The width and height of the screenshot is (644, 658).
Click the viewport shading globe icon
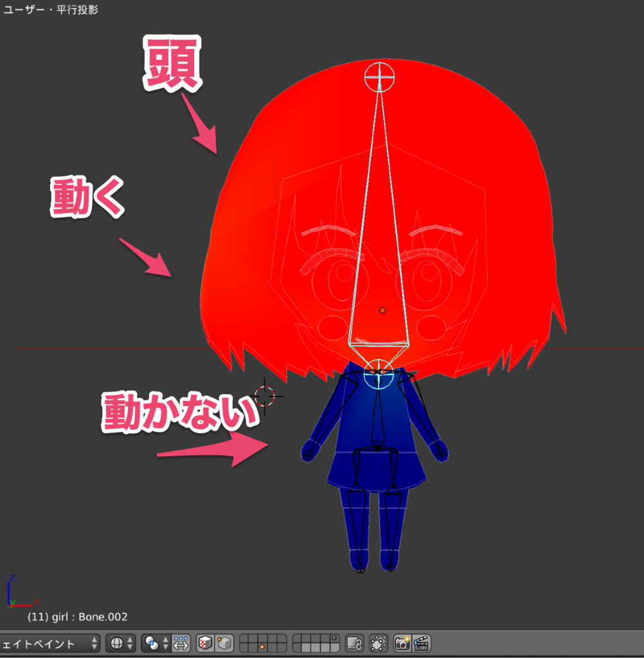click(116, 643)
